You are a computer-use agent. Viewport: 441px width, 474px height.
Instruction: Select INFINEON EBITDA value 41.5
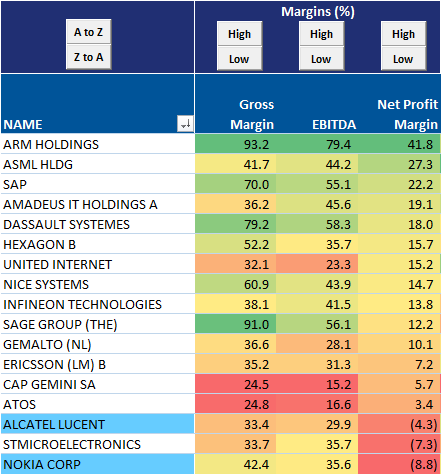(x=317, y=304)
